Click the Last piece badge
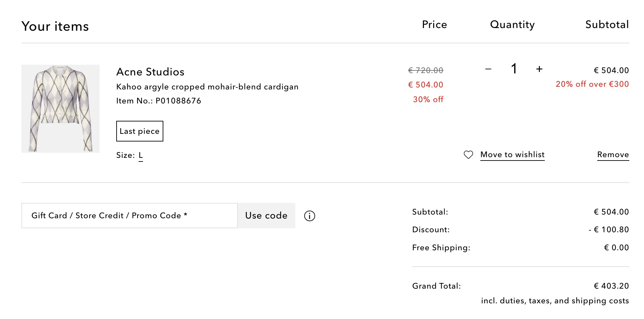Screen dimensions: 644x319 point(140,131)
